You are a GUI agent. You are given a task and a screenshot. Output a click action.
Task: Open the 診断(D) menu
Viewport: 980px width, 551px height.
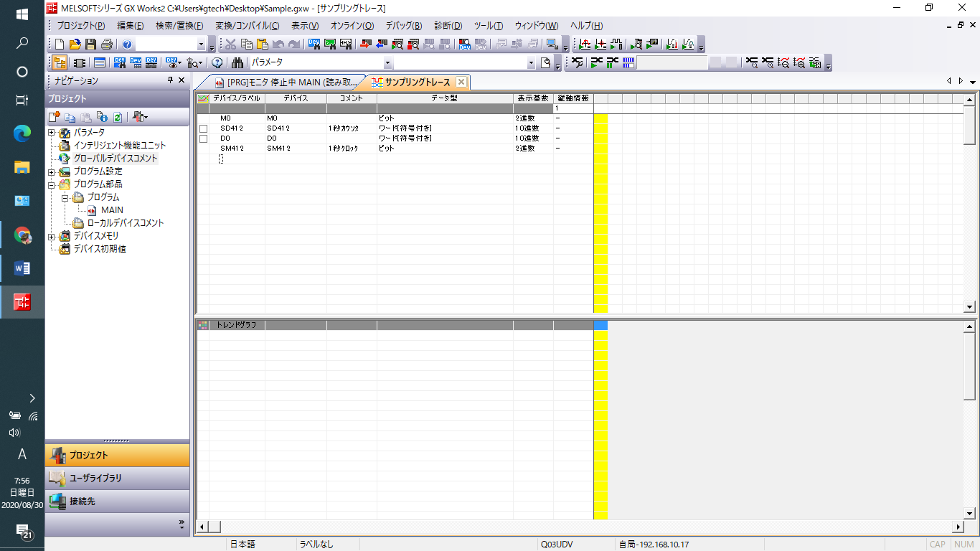tap(448, 26)
